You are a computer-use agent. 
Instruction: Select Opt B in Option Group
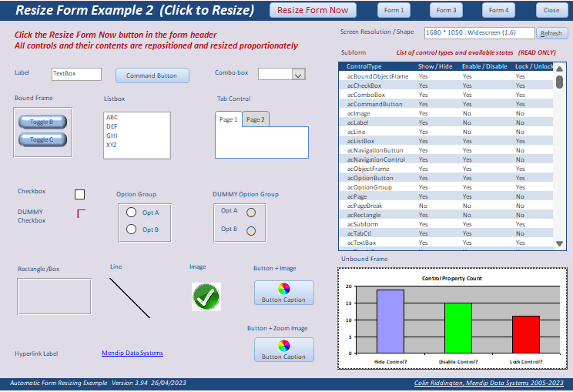coord(131,229)
